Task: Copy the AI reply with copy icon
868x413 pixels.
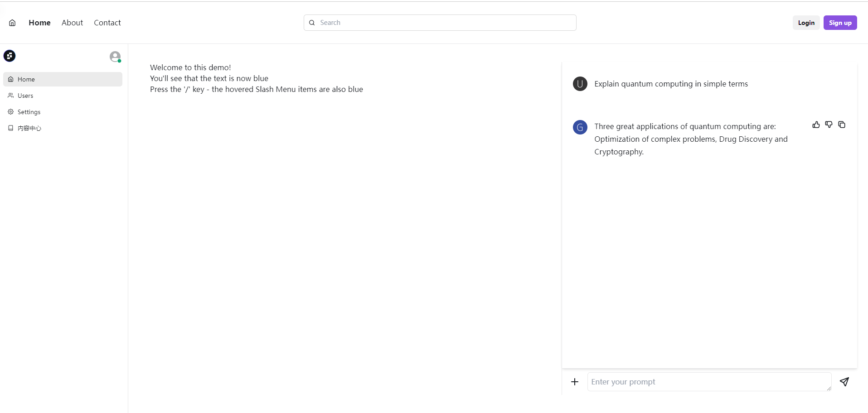Action: coord(842,125)
